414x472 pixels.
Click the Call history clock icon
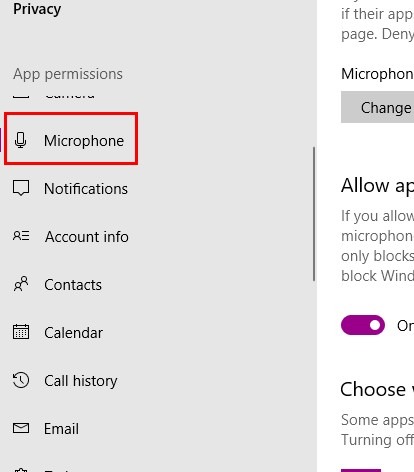21,380
